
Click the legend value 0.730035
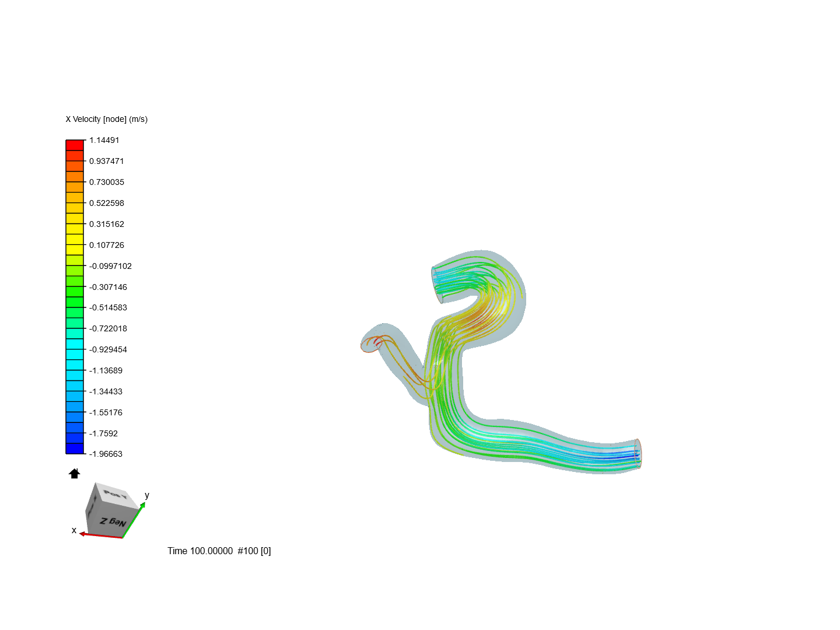pos(107,182)
